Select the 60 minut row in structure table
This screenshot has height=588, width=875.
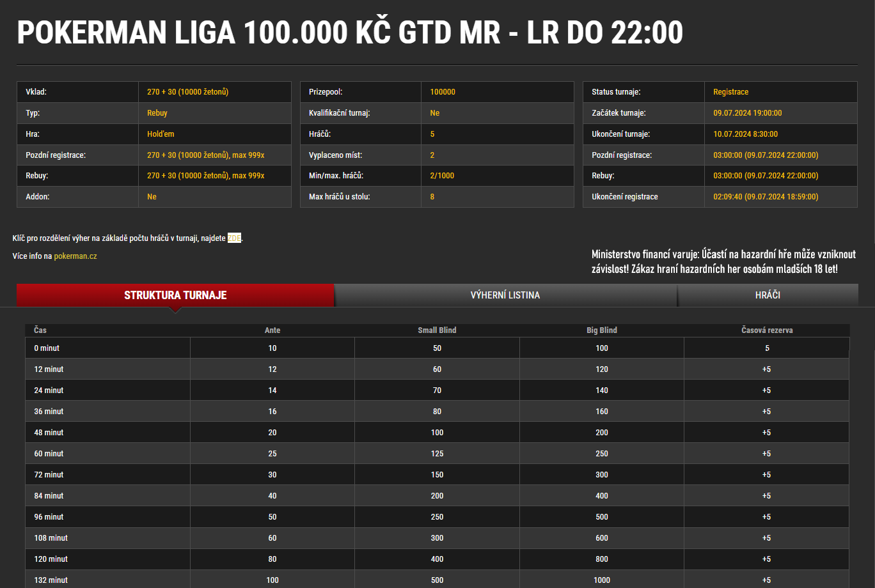(437, 453)
